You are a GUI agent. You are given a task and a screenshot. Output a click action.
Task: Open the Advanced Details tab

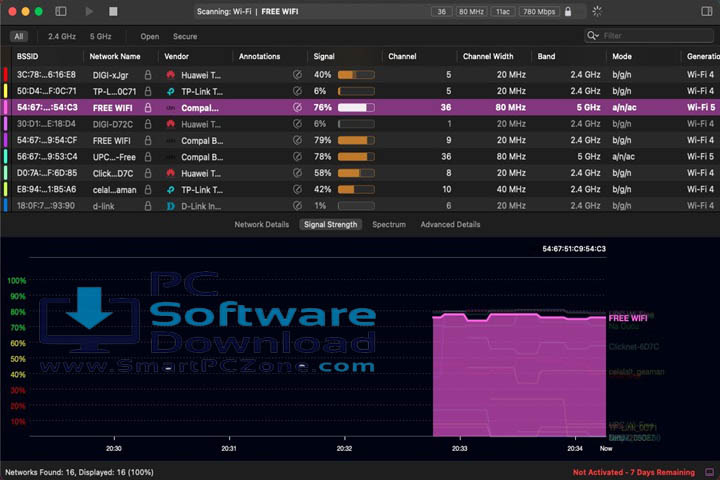(450, 225)
